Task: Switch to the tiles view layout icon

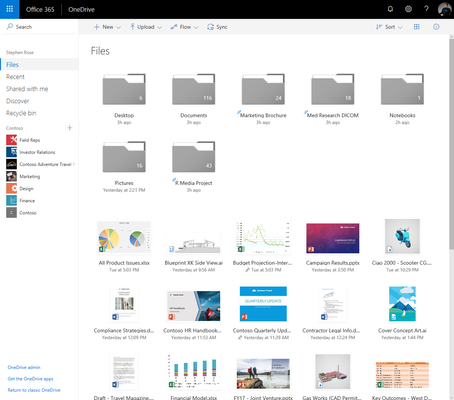Action: click(417, 27)
